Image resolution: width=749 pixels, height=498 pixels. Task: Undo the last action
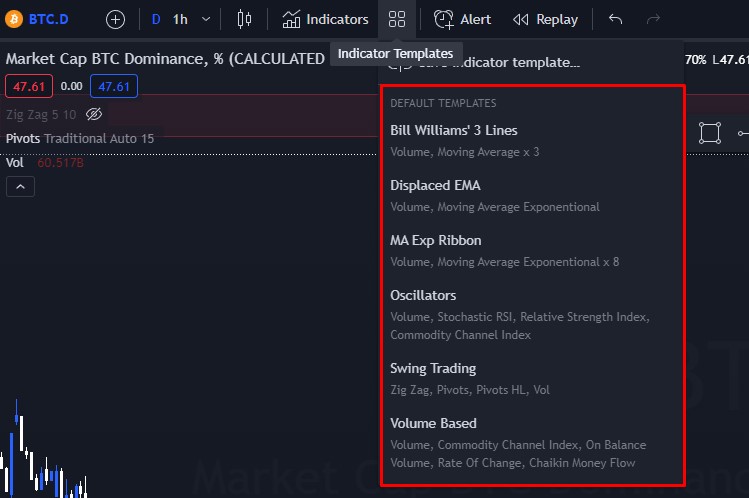615,19
